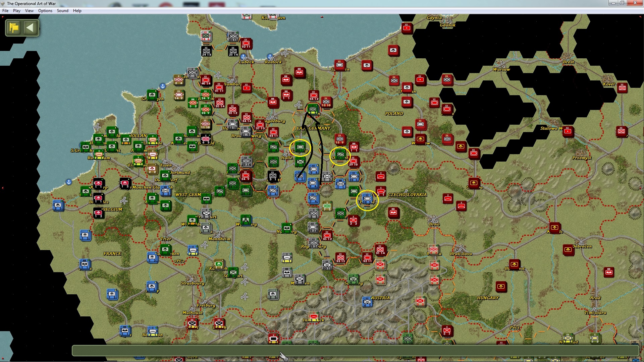This screenshot has width=644, height=362.
Task: Click the Mannheim city label
Action: coord(220,239)
